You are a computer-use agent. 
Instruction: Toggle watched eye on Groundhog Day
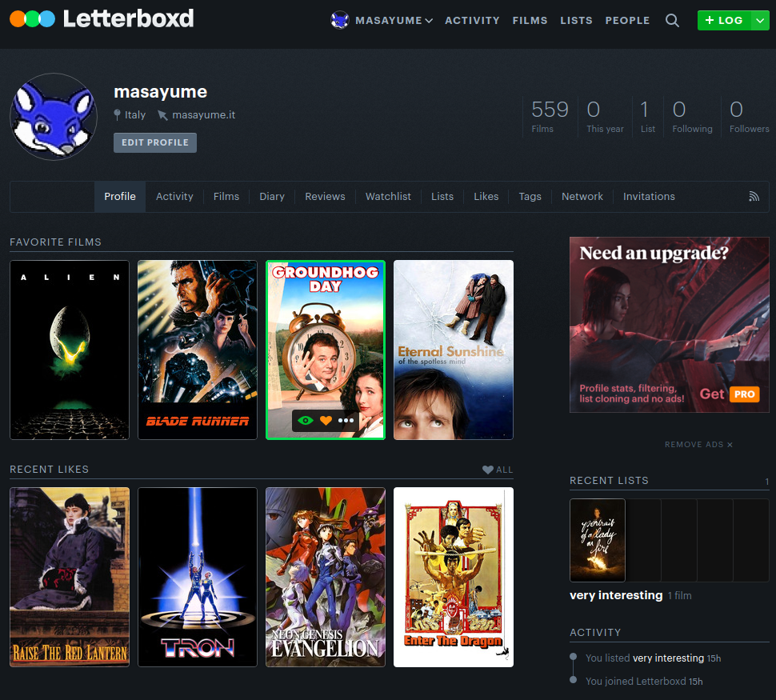306,420
